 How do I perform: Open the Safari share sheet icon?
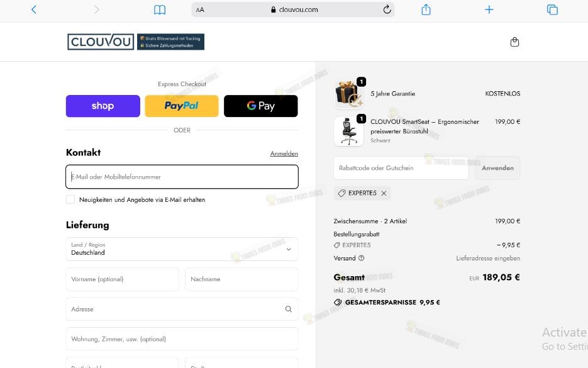(x=426, y=9)
